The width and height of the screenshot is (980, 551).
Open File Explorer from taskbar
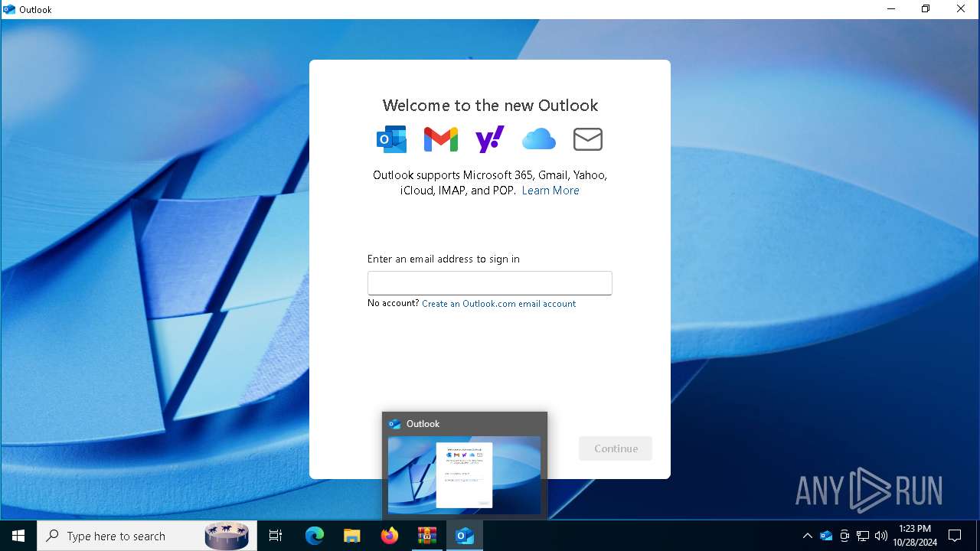point(351,536)
